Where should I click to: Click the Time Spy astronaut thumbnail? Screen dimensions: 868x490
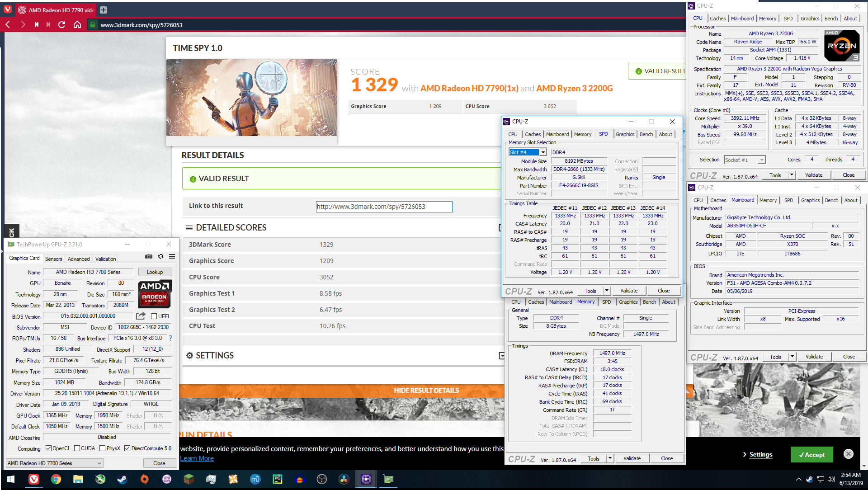(x=251, y=97)
